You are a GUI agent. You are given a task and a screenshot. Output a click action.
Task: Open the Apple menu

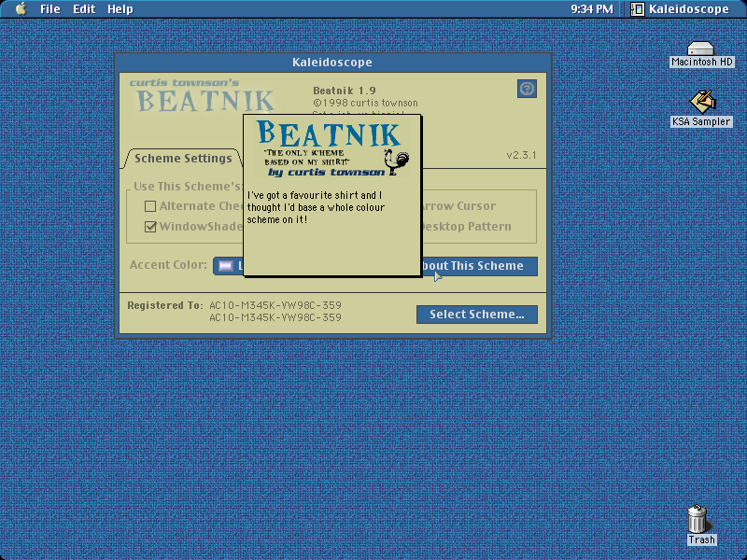pyautogui.click(x=21, y=9)
